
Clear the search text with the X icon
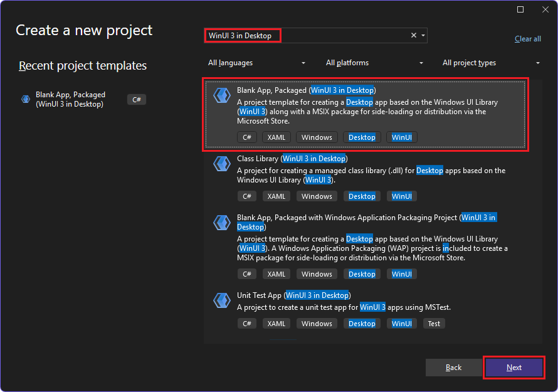[413, 35]
